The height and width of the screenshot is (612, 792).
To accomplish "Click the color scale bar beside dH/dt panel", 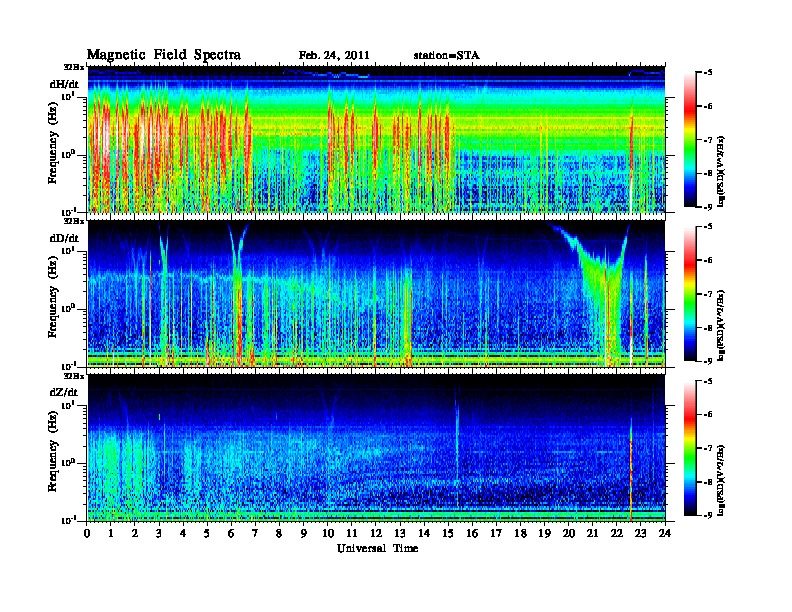I will pos(690,139).
